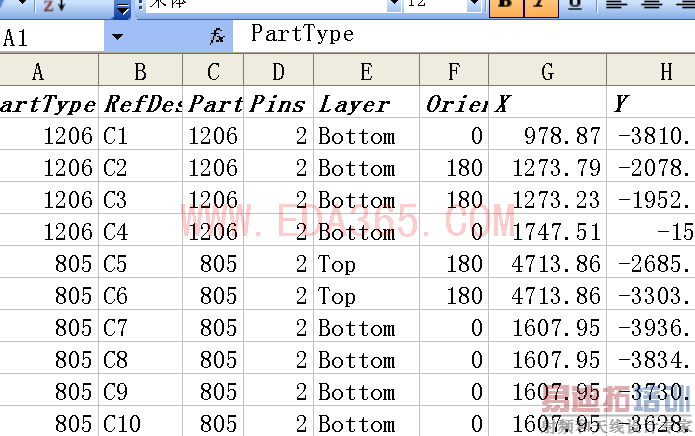The width and height of the screenshot is (695, 436).
Task: Click Part value 805 in C6 row, column C
Action: coord(213,294)
